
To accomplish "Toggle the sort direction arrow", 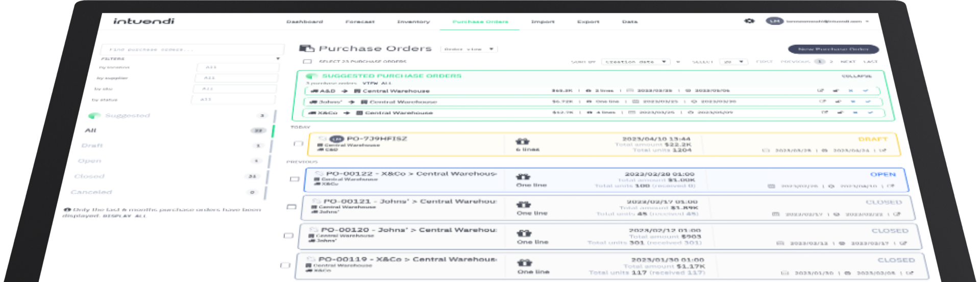I will click(x=678, y=62).
